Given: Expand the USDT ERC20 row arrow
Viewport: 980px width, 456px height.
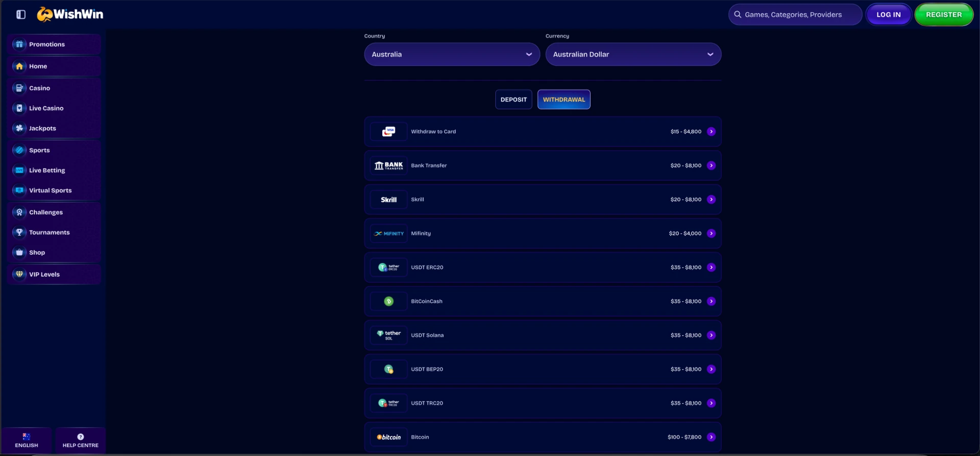Looking at the screenshot, I should click(x=711, y=268).
